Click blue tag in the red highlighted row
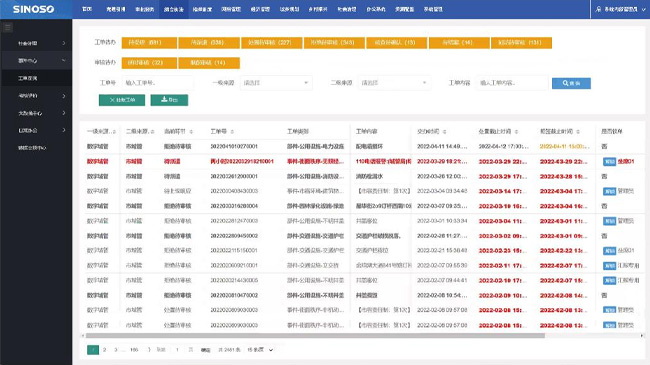This screenshot has width=650, height=365. pos(609,162)
